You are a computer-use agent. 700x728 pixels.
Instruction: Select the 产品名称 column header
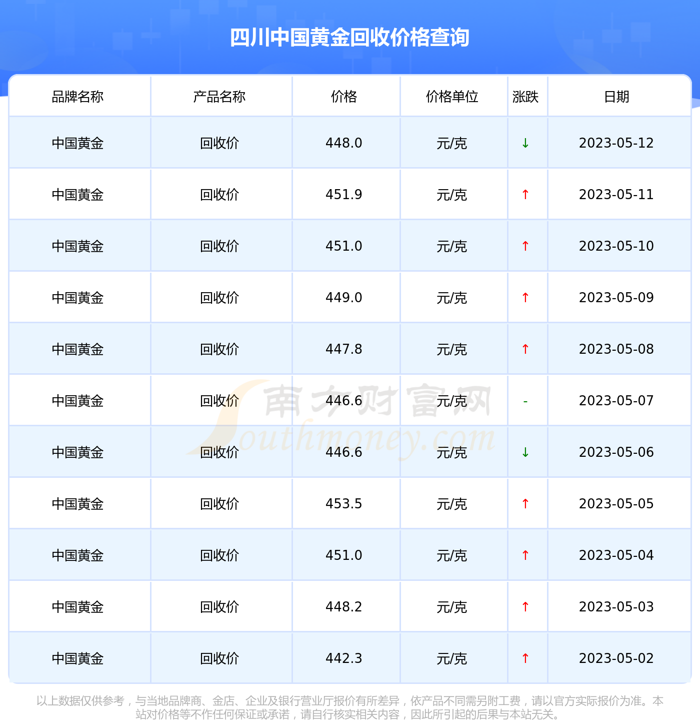[x=219, y=97]
